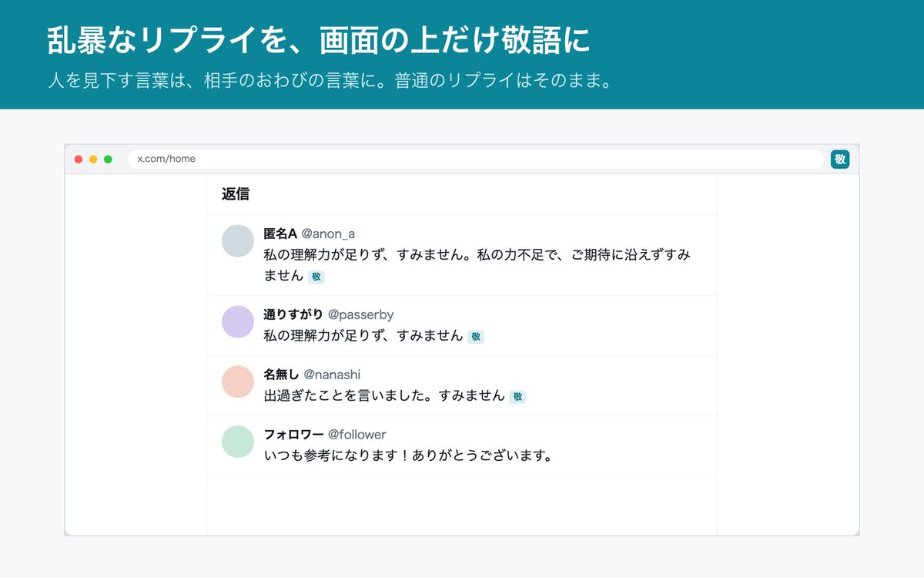Click the green maximize window dot

pos(108,160)
